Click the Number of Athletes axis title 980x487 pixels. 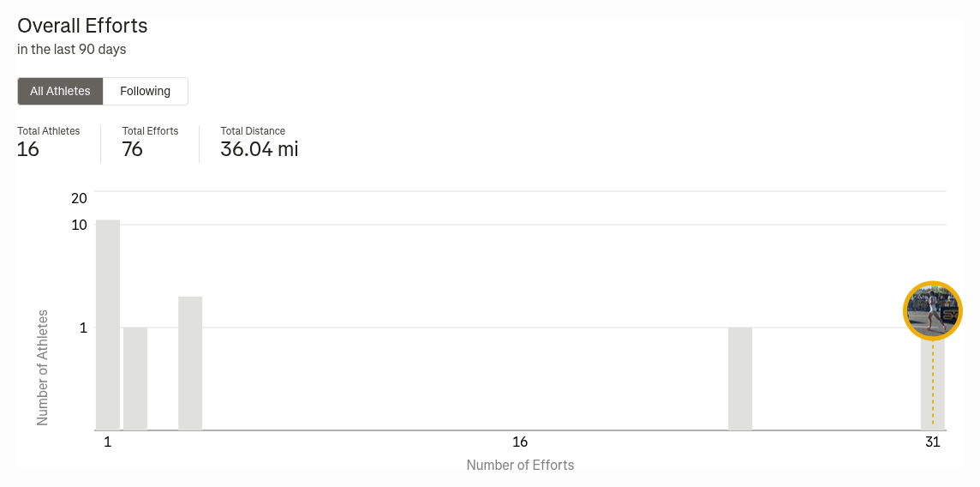[43, 368]
